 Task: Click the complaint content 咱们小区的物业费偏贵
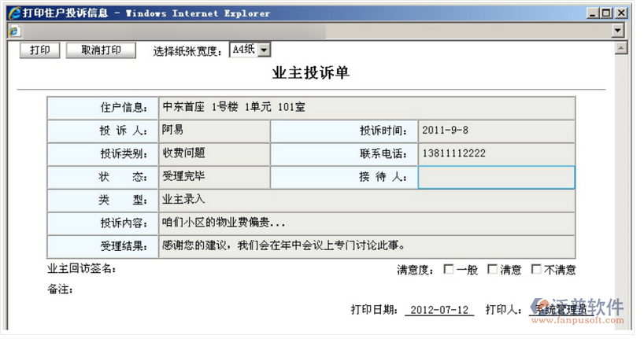click(224, 223)
